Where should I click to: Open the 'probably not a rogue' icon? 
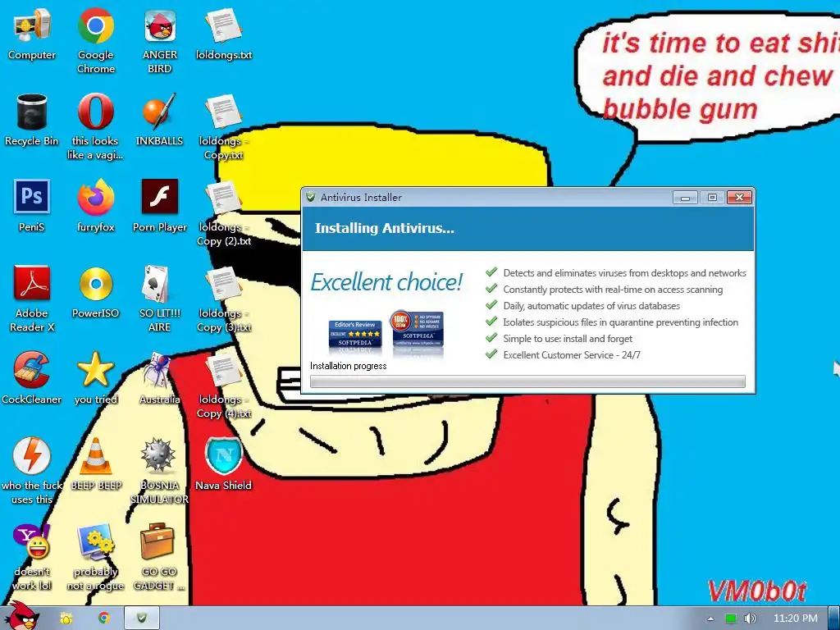95,557
